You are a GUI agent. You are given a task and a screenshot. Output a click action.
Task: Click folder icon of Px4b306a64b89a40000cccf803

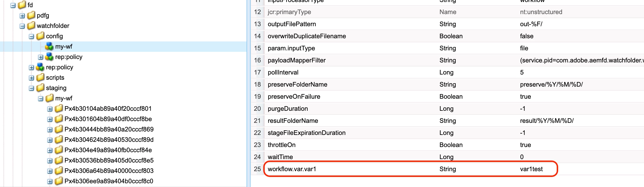59,171
